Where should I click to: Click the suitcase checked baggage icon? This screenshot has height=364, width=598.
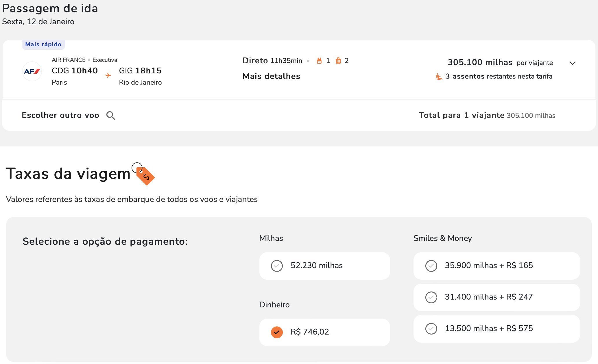338,61
